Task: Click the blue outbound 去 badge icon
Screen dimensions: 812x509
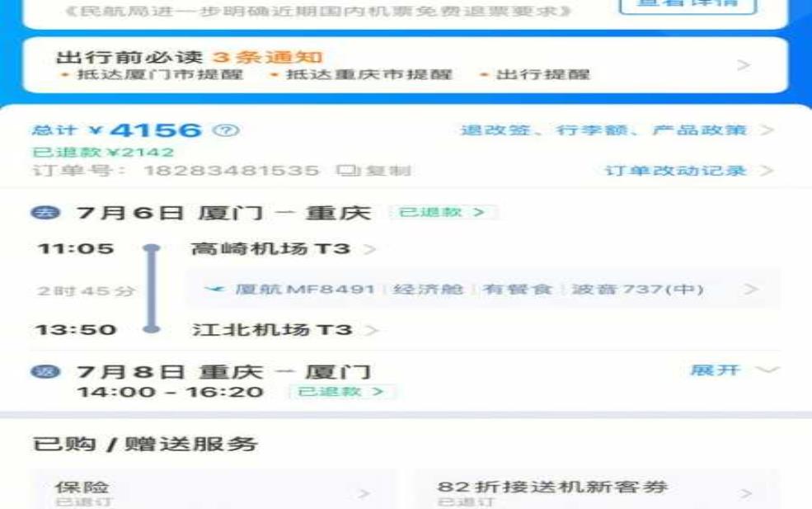Action: [40, 213]
